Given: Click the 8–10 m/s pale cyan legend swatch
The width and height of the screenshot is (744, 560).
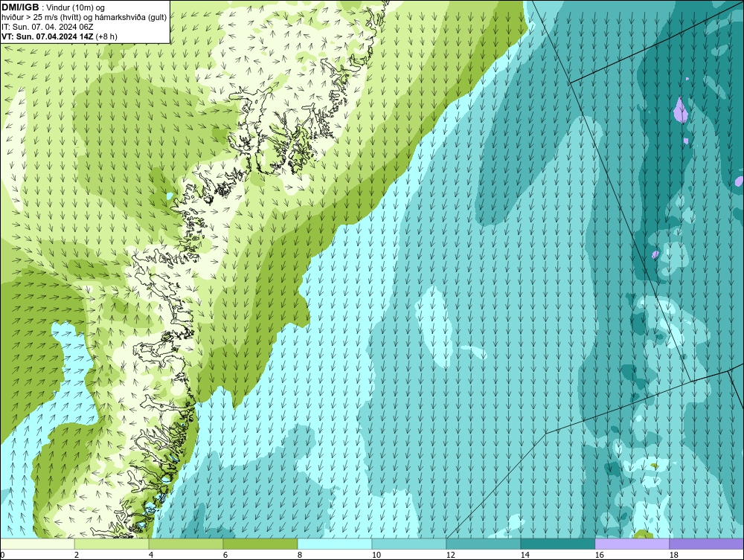Looking at the screenshot, I should coord(335,544).
